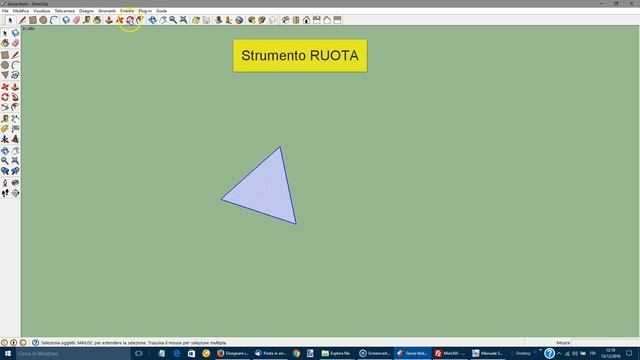Open the Guida menu
Screen dimensions: 640x360
pos(161,11)
